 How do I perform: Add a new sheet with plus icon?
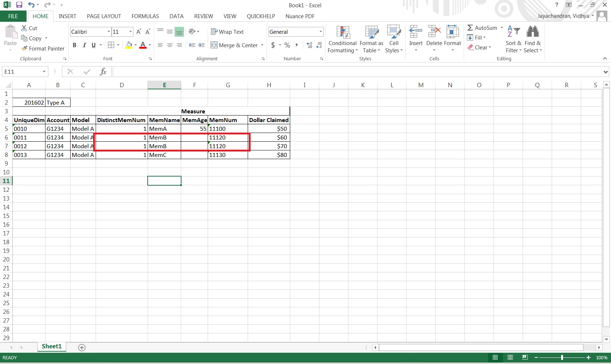pos(82,348)
